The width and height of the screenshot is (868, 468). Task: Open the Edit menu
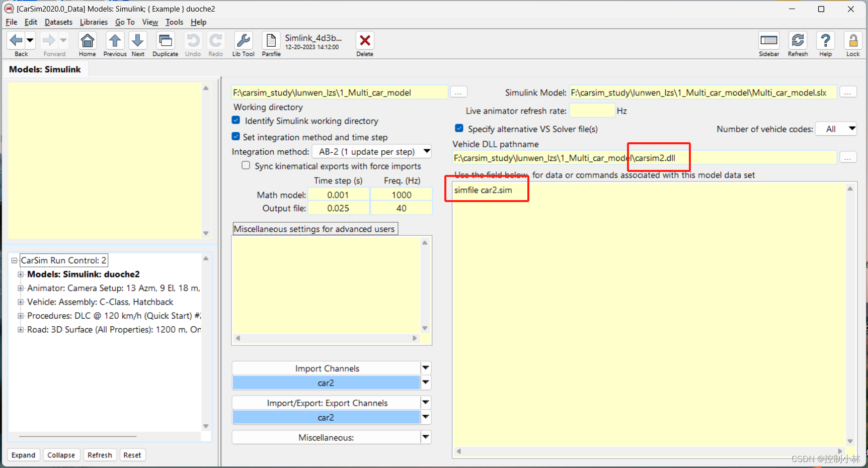31,22
